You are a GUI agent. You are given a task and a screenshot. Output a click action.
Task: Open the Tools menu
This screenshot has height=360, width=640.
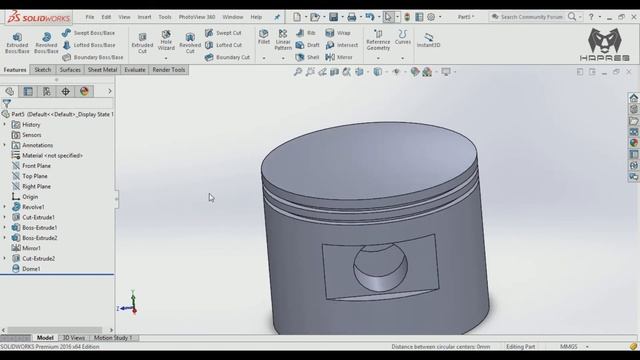pos(165,17)
